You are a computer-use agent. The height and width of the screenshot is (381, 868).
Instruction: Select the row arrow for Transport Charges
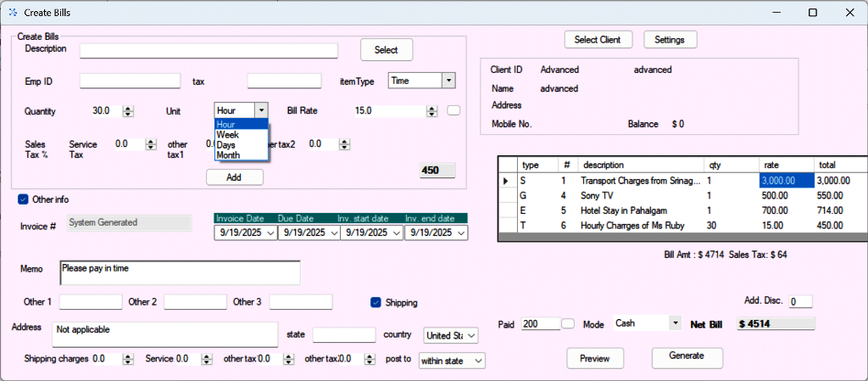pyautogui.click(x=507, y=181)
